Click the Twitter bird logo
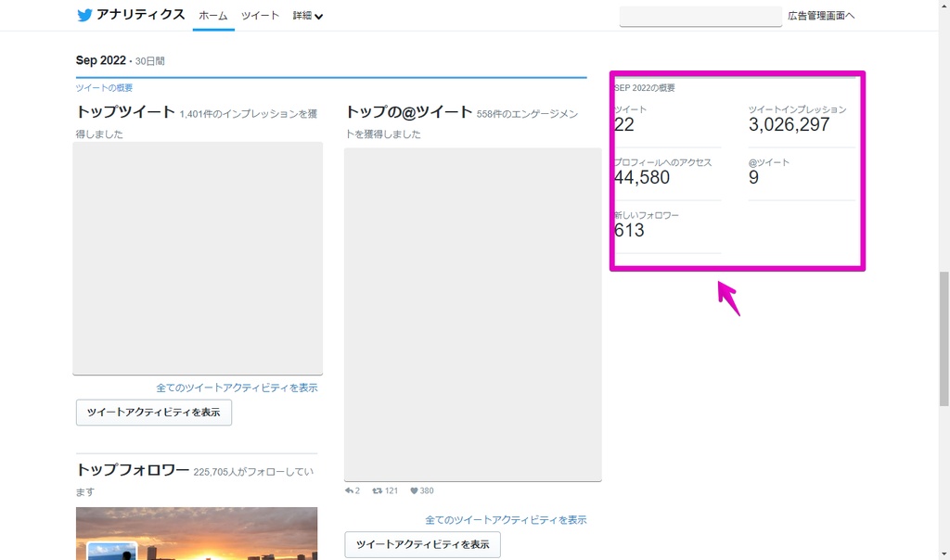The height and width of the screenshot is (560, 950). (84, 15)
